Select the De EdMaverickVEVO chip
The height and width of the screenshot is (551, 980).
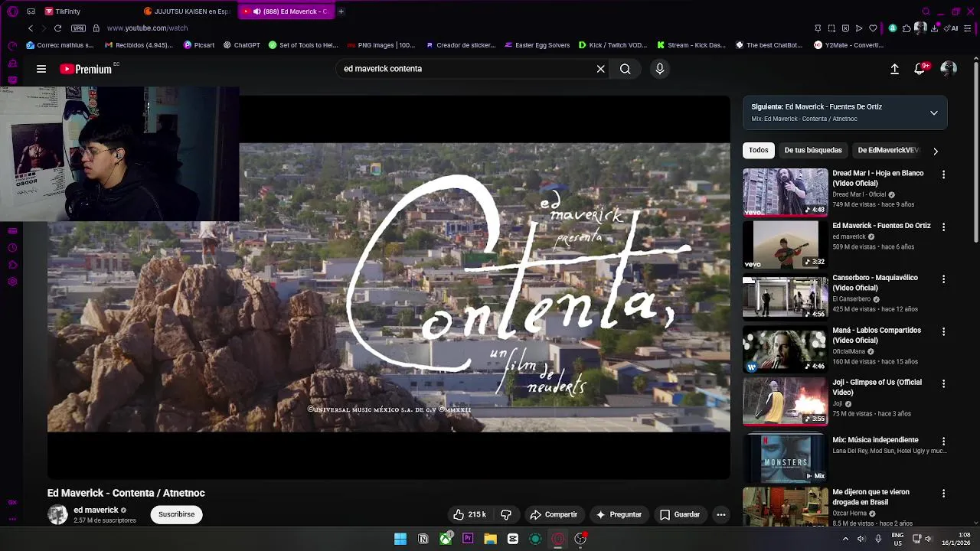click(888, 151)
